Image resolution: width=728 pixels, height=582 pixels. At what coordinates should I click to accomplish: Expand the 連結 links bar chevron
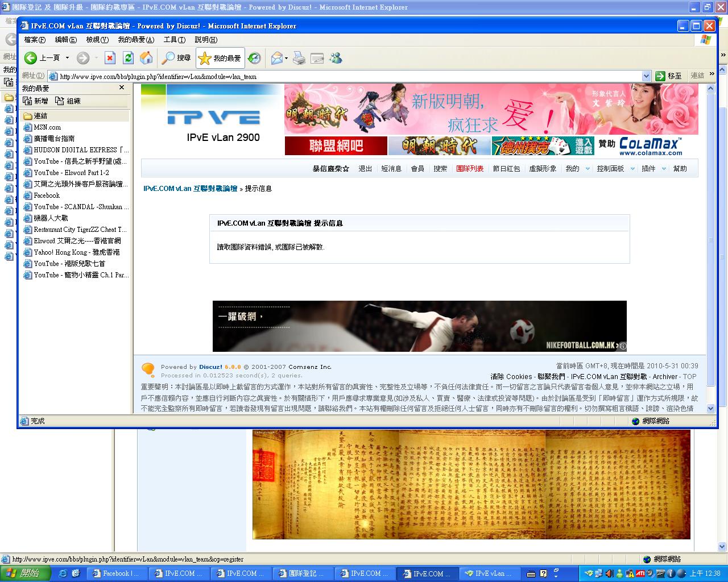tap(712, 74)
